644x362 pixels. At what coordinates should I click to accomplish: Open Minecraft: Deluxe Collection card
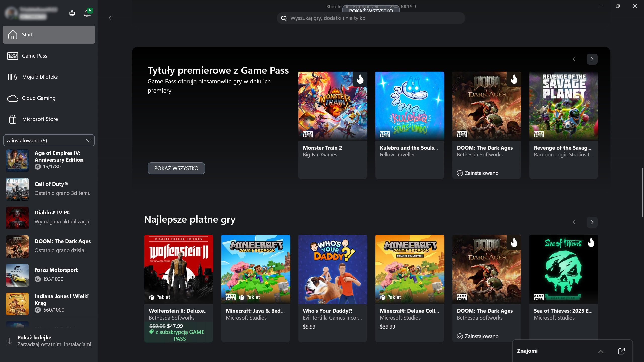coord(410,288)
